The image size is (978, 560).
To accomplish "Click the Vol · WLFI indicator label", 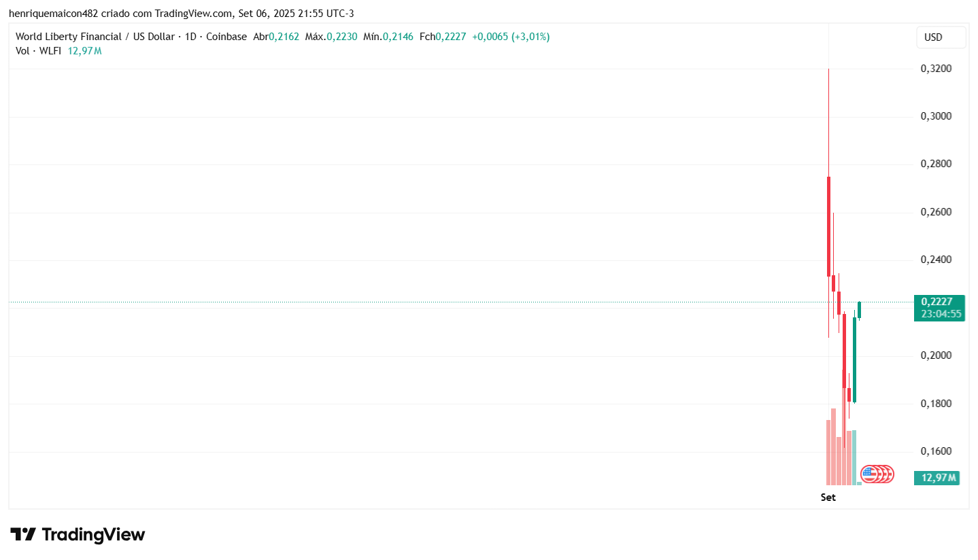I will (39, 51).
